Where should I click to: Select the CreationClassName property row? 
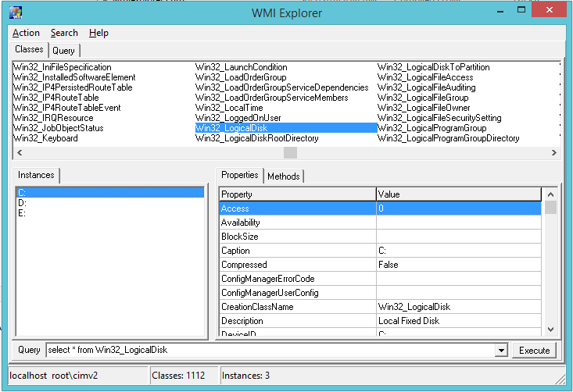click(x=380, y=307)
